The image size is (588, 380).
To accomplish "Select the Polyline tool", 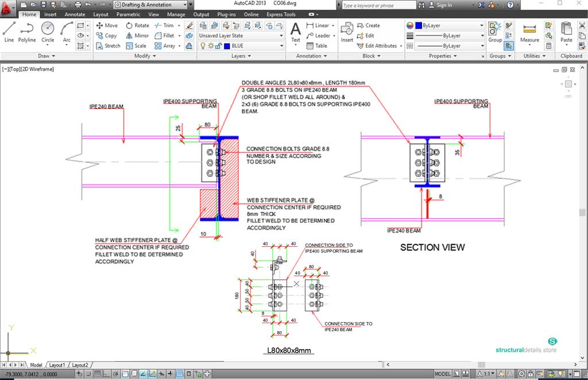I will coord(27,32).
